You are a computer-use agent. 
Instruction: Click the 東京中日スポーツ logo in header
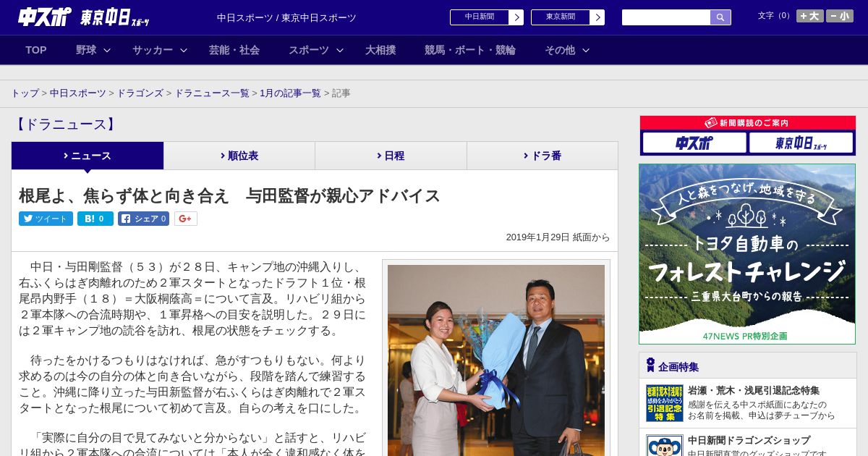pyautogui.click(x=115, y=17)
